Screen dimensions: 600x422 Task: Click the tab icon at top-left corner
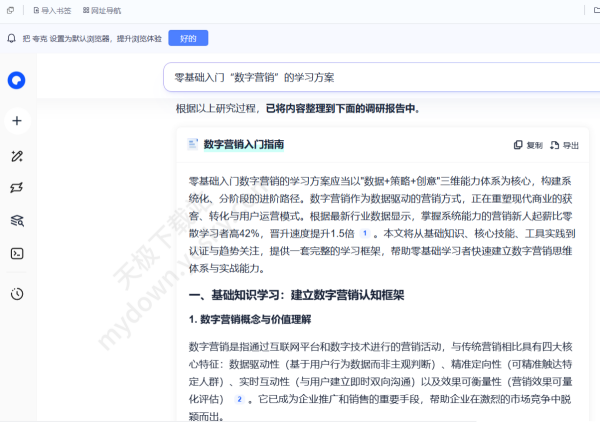(11, 10)
